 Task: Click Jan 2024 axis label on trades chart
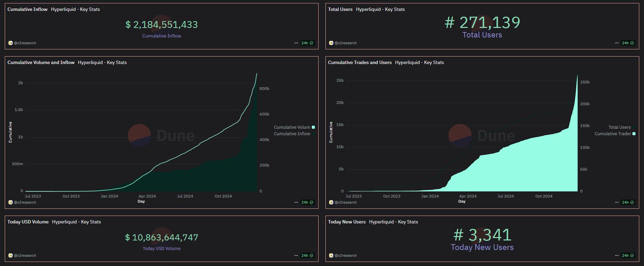click(x=430, y=196)
